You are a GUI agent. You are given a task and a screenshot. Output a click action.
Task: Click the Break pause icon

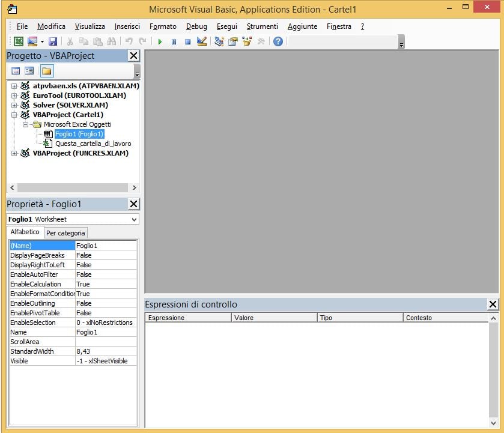click(174, 41)
